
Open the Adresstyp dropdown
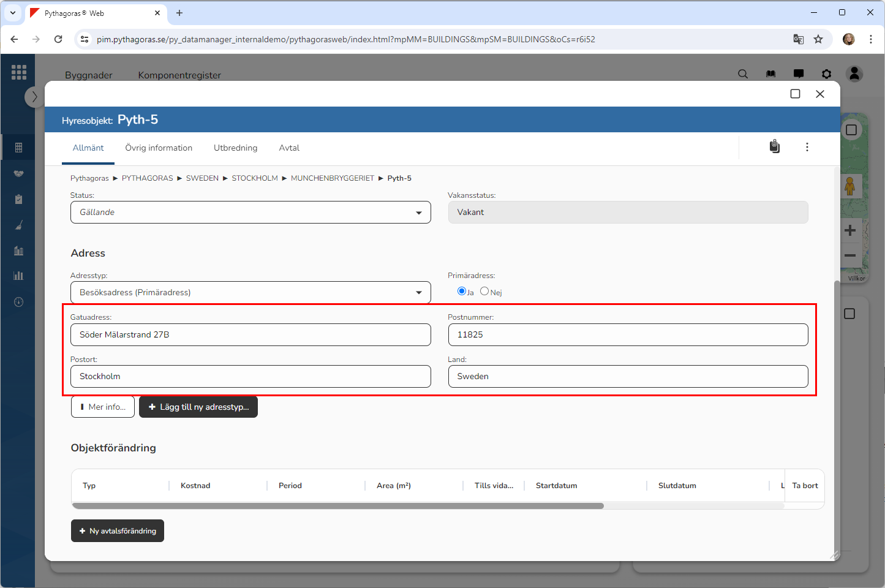(250, 293)
